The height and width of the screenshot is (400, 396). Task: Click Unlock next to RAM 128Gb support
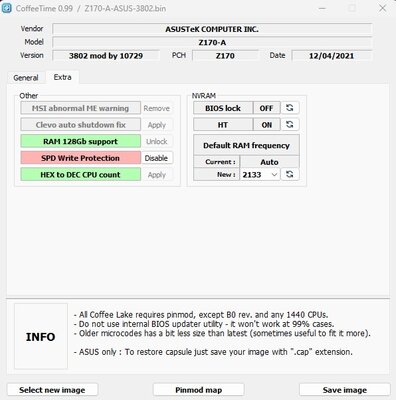coord(156,141)
